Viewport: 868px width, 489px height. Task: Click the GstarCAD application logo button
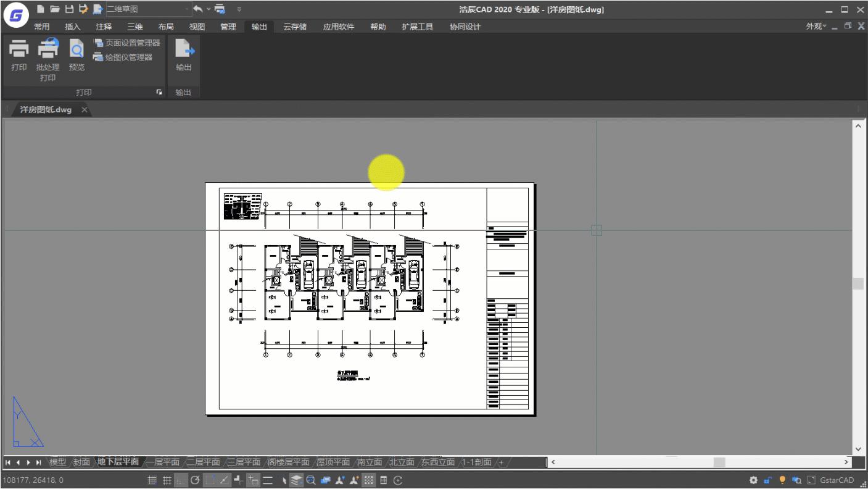coord(15,16)
